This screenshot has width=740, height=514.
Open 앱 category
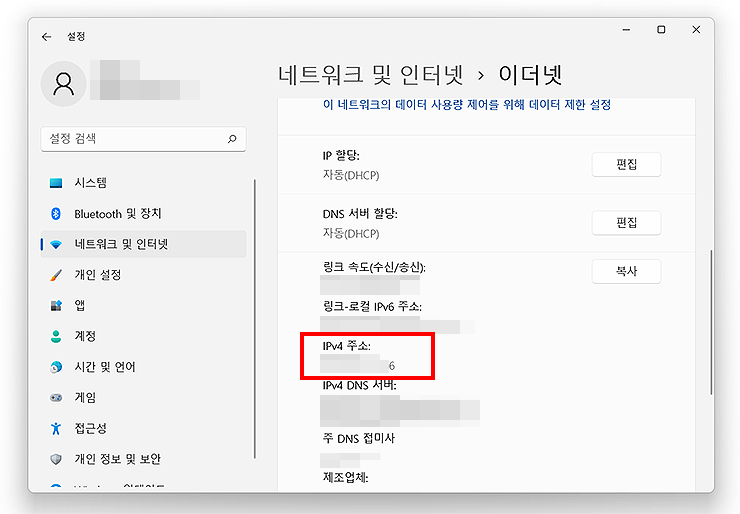point(143,306)
